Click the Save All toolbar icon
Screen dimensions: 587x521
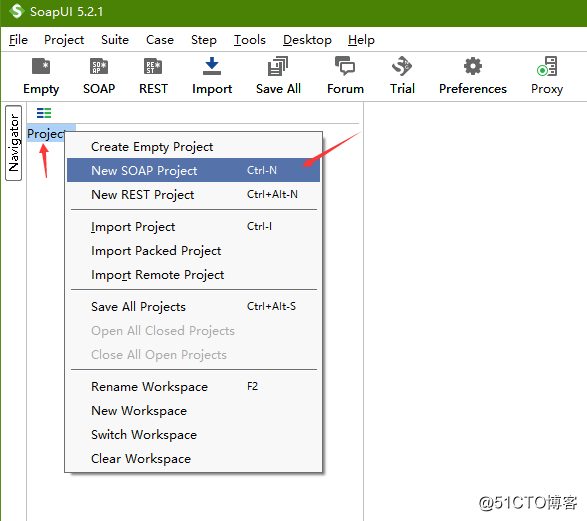(x=278, y=66)
